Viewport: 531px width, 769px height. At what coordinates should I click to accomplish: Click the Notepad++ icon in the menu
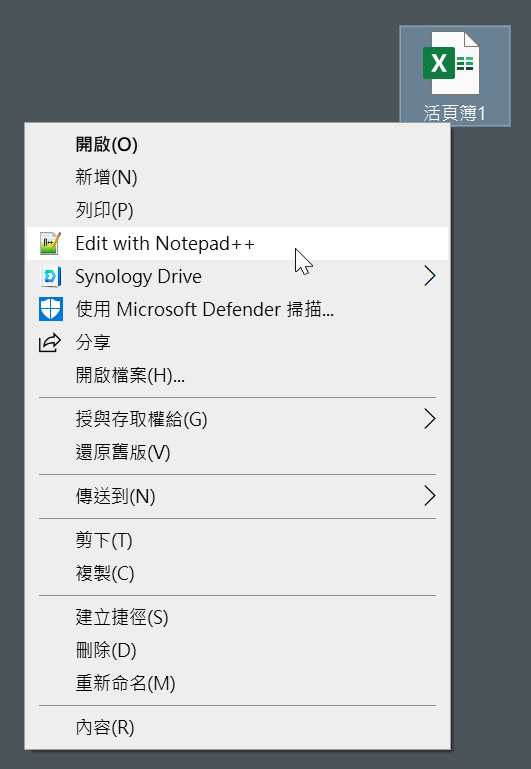pyautogui.click(x=51, y=244)
